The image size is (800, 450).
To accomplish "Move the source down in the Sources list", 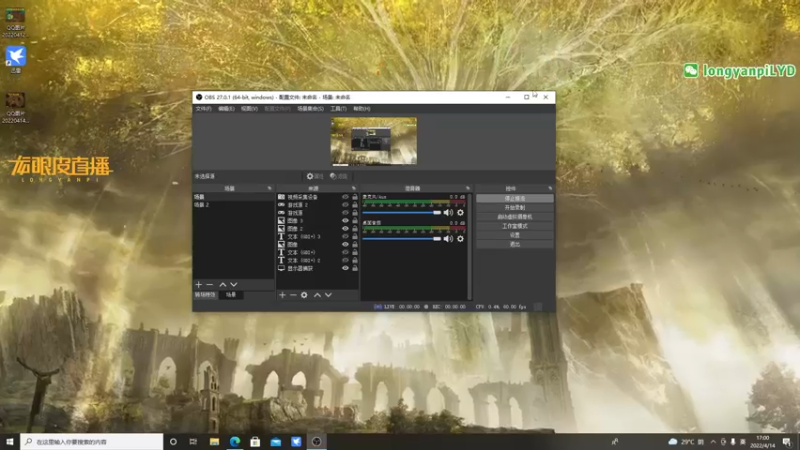I will [328, 295].
